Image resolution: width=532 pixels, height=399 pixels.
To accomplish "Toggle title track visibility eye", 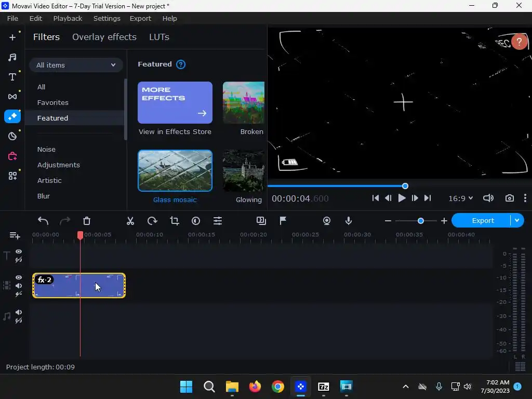I will click(19, 251).
